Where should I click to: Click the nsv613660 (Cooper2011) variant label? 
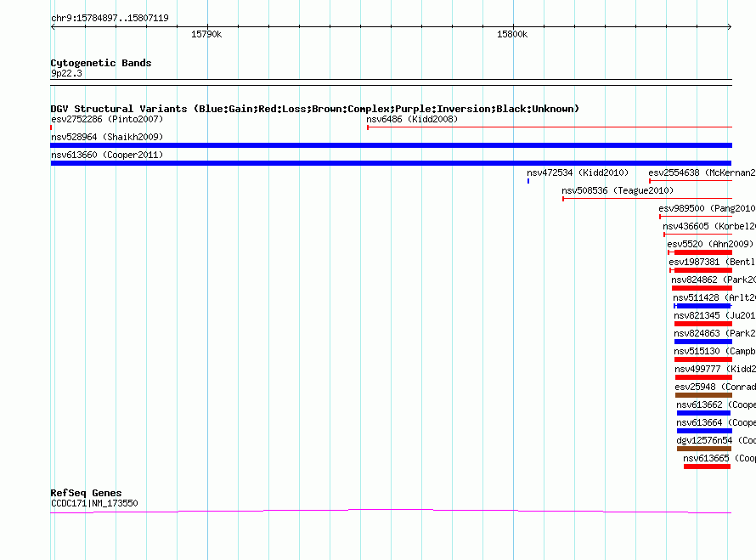(107, 155)
